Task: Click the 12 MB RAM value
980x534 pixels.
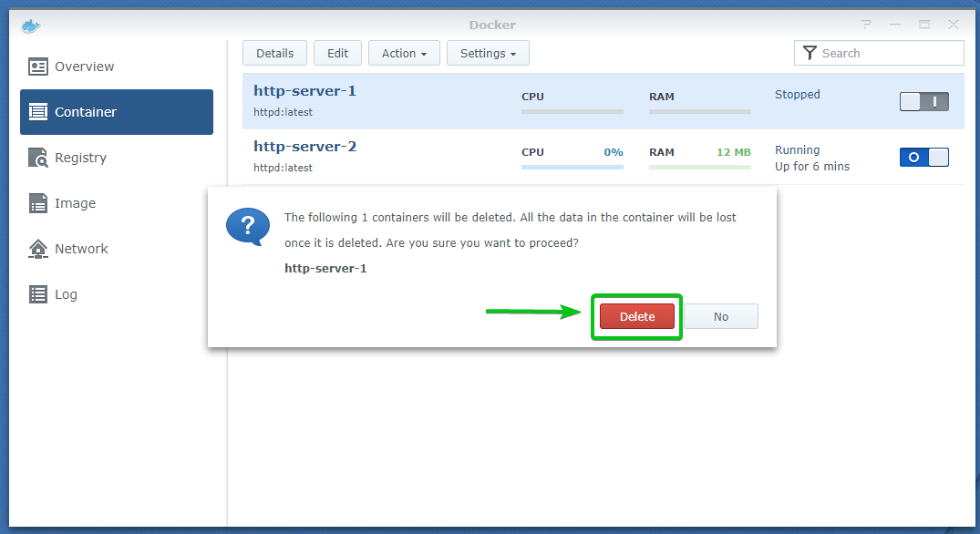Action: coord(733,152)
